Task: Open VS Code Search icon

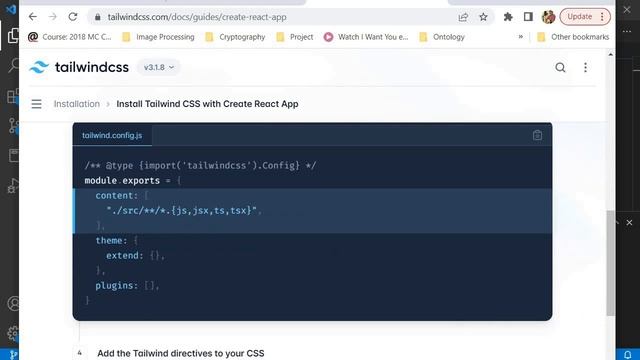Action: coord(13,65)
